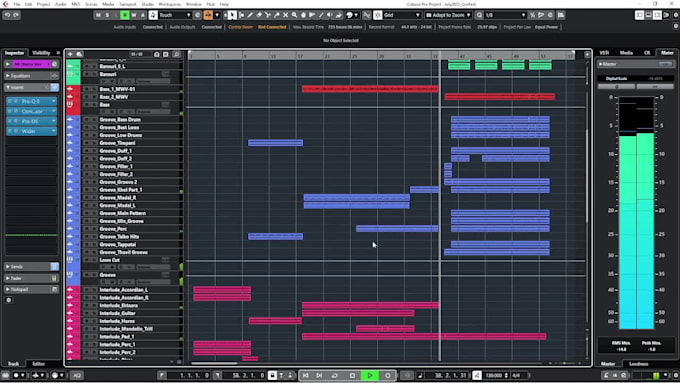The height and width of the screenshot is (383, 680).
Task: Toggle the lower zone visibility button
Action: (648, 15)
